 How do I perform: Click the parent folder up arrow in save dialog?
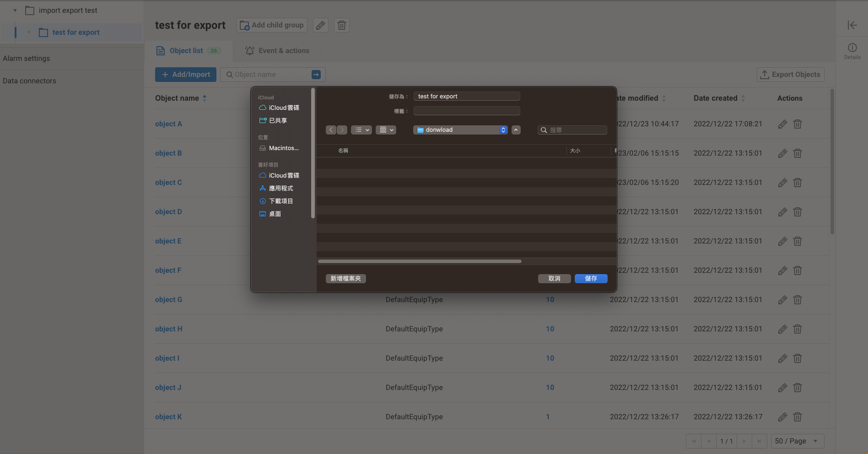click(516, 130)
